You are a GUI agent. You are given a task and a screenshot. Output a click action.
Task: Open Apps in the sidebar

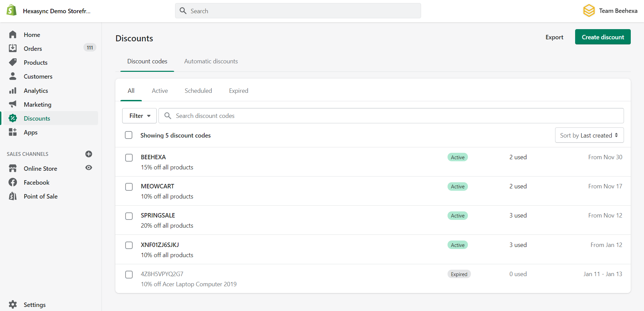pyautogui.click(x=31, y=132)
